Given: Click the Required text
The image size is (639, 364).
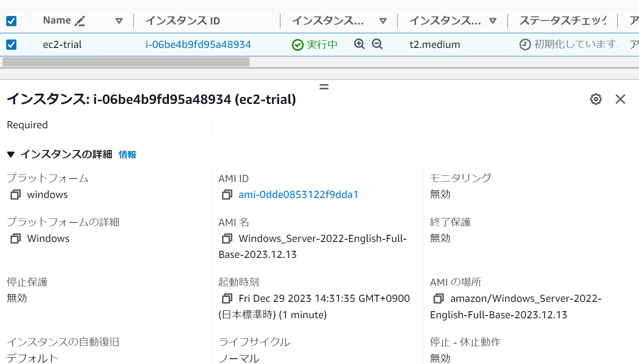Looking at the screenshot, I should (27, 125).
